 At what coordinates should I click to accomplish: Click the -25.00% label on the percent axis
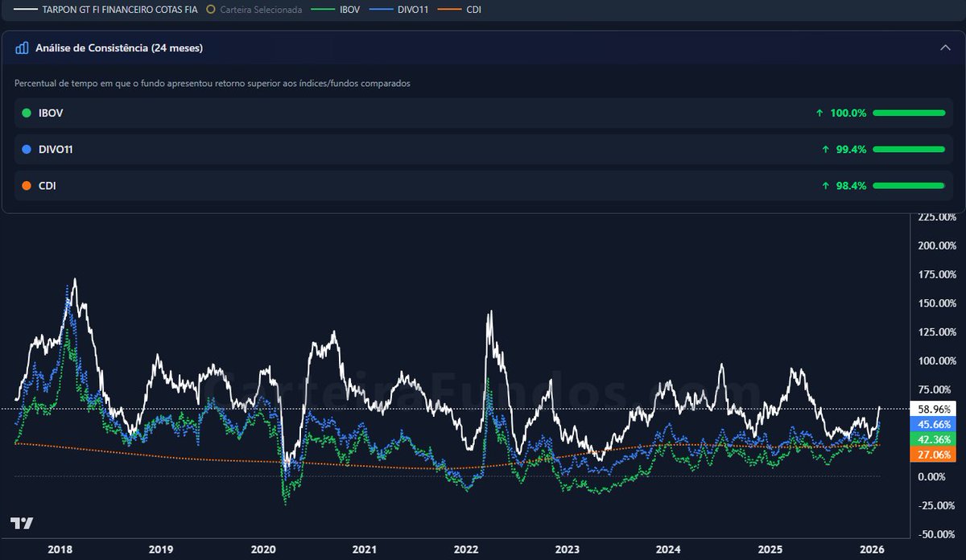937,506
